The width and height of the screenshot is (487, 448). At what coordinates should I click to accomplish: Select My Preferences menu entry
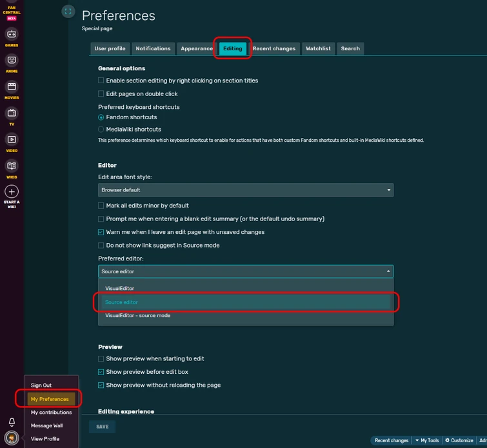click(50, 399)
